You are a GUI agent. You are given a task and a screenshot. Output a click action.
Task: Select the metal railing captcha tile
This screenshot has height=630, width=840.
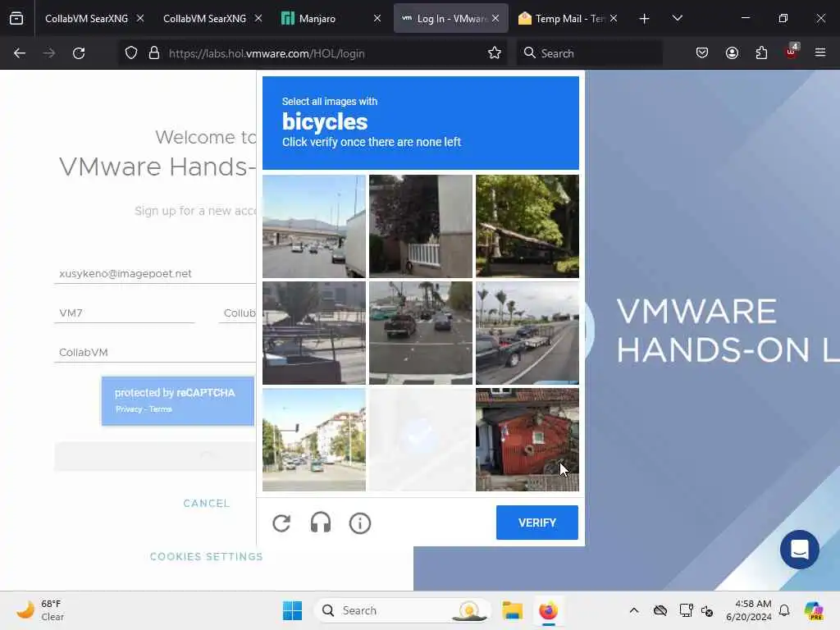(x=314, y=333)
